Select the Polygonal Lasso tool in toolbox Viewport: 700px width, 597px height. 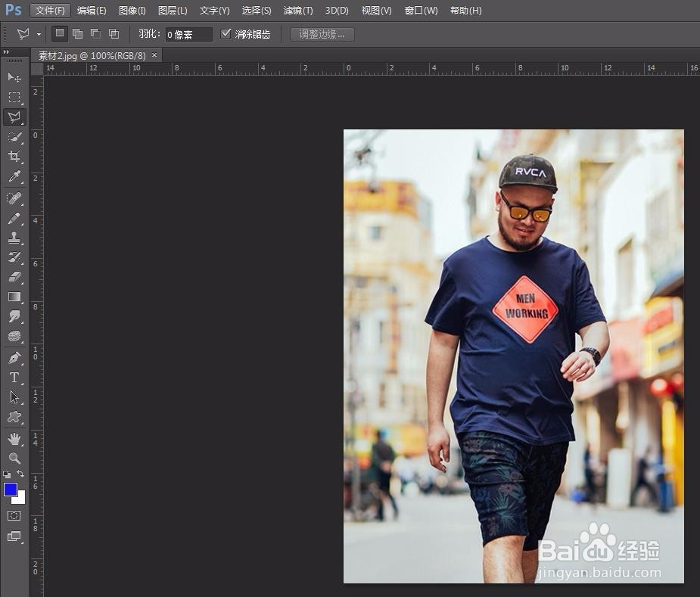click(x=14, y=117)
